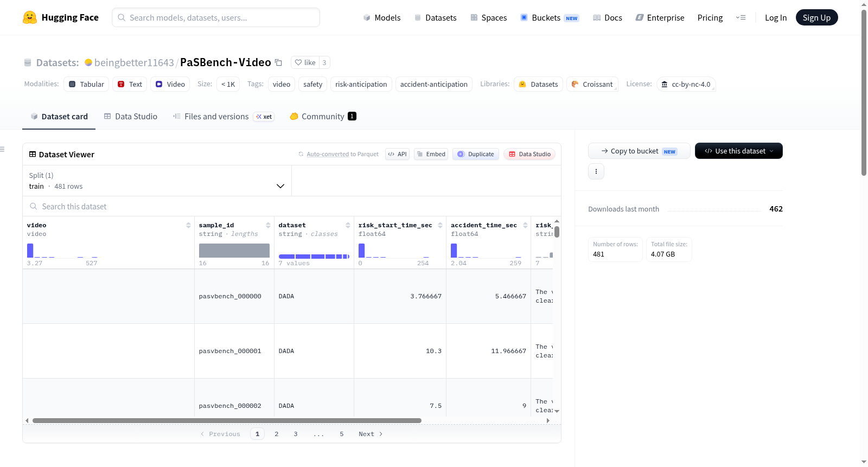The image size is (868, 467).
Task: Click the pasvbench_000000 cell
Action: (234, 296)
